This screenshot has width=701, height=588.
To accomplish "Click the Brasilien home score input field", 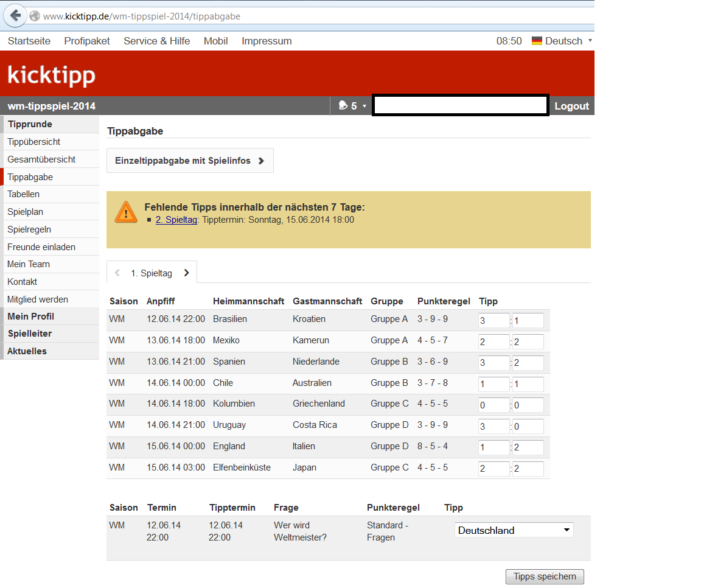I will pos(493,321).
